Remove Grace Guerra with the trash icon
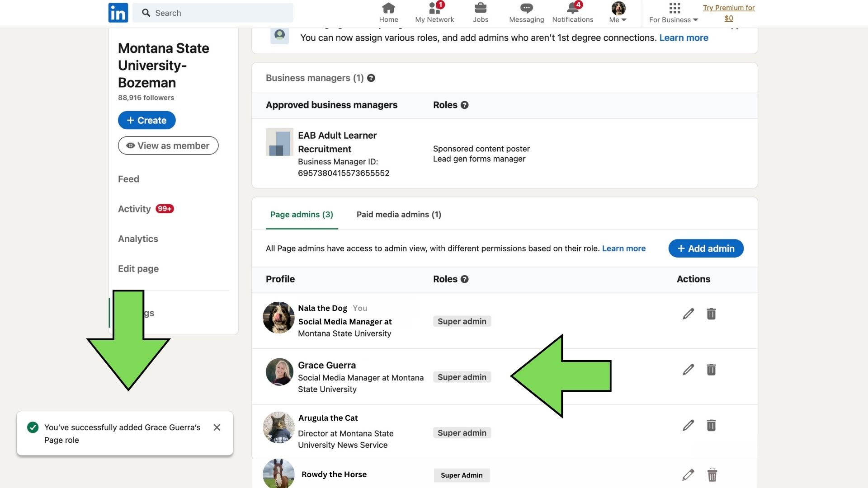This screenshot has width=868, height=488. click(711, 370)
